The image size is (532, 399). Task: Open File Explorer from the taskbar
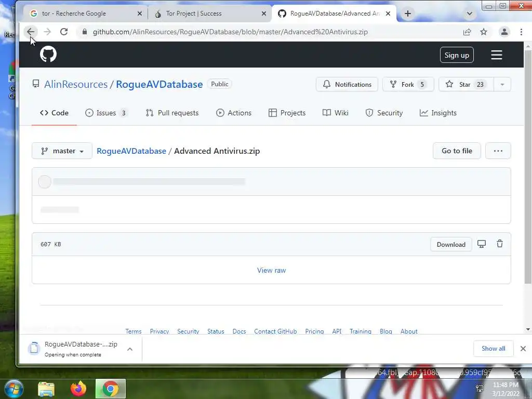[46, 389]
